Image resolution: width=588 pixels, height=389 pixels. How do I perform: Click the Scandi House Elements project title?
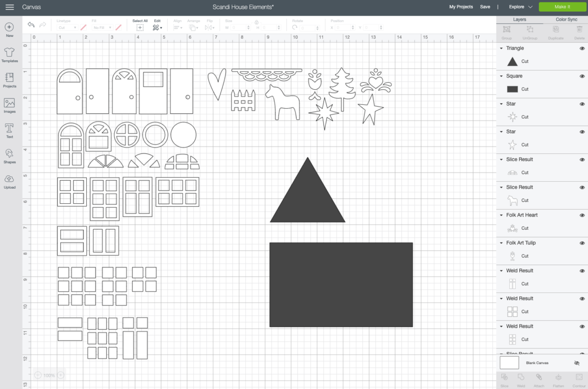[243, 7]
